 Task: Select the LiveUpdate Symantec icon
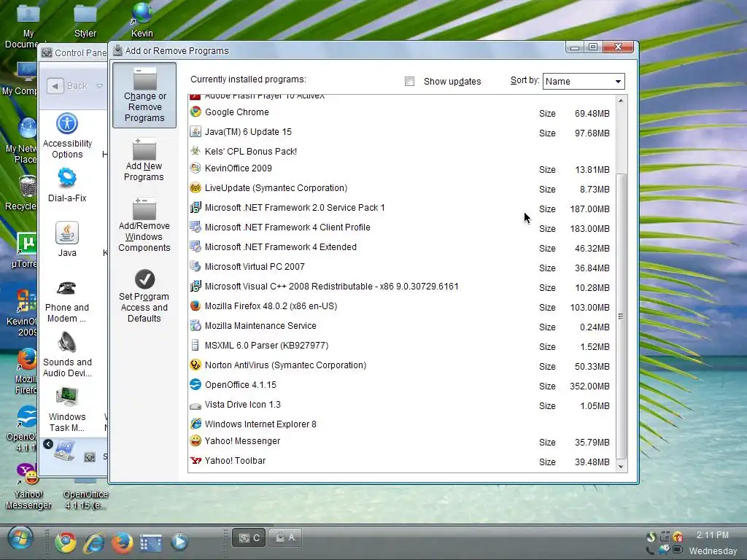tap(196, 187)
